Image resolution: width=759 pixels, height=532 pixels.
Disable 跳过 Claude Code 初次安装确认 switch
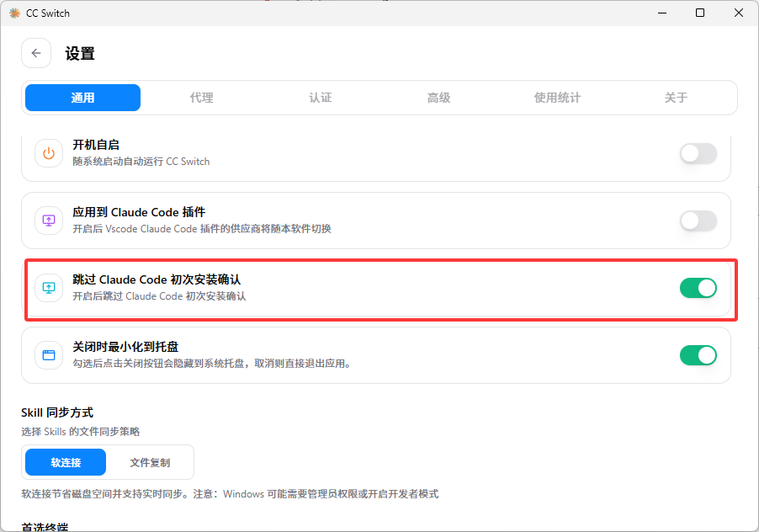698,288
